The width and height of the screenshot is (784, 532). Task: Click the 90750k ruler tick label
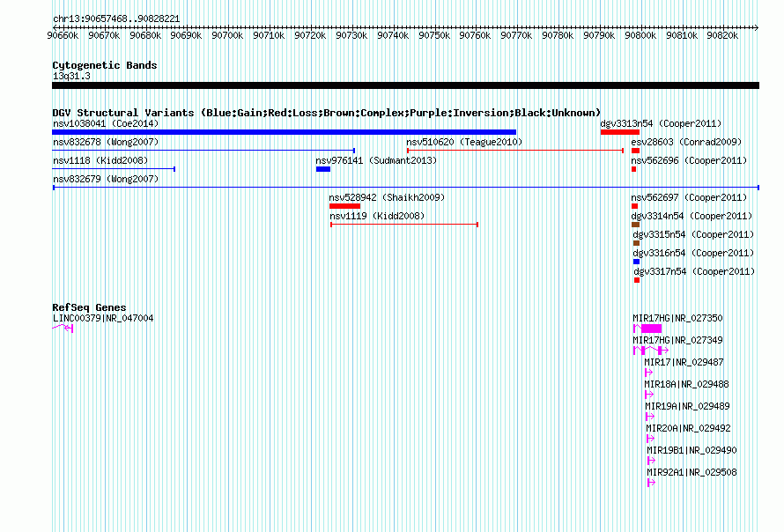[x=434, y=35]
